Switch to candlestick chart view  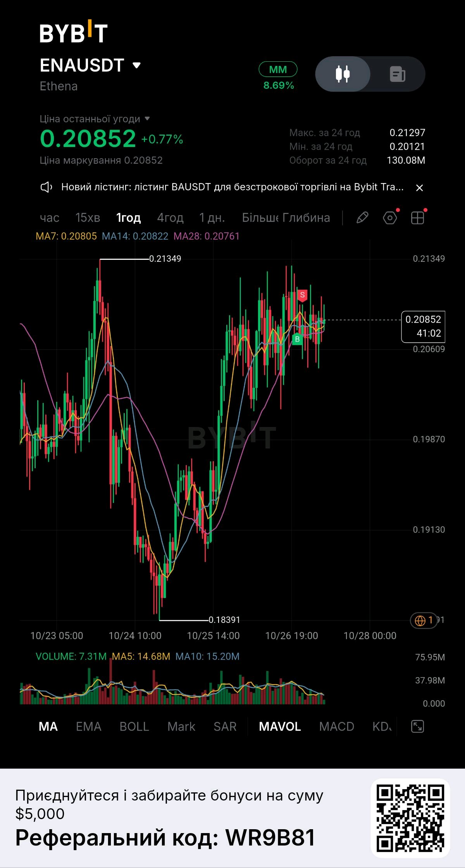343,74
